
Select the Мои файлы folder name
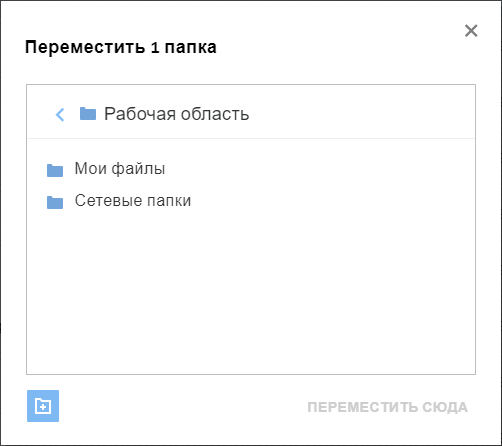click(x=120, y=168)
